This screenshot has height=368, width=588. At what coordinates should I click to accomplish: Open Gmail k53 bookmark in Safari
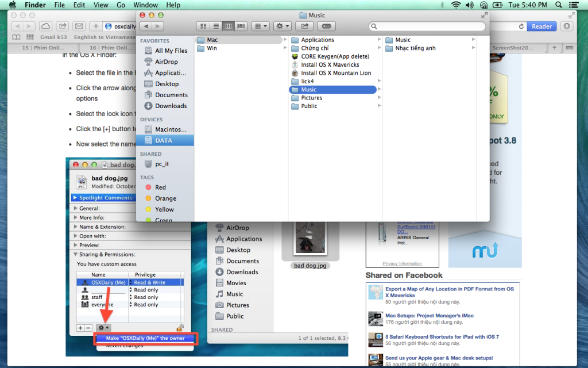53,37
